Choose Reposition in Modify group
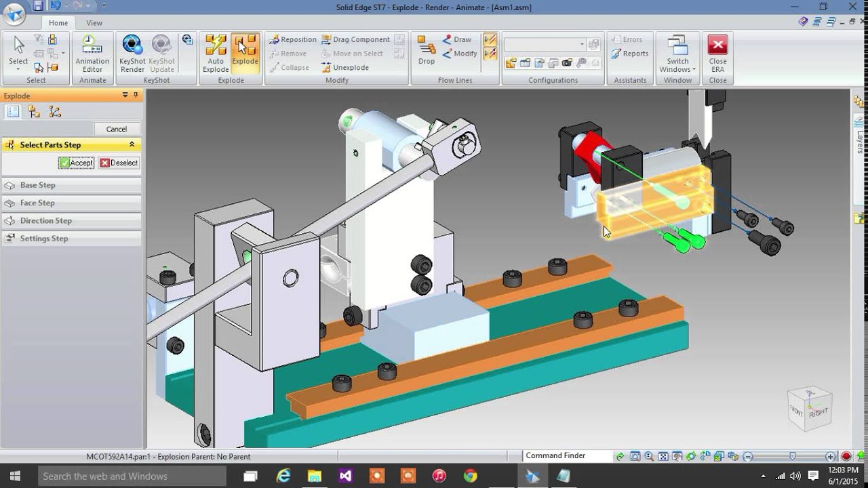The width and height of the screenshot is (868, 488). click(292, 39)
